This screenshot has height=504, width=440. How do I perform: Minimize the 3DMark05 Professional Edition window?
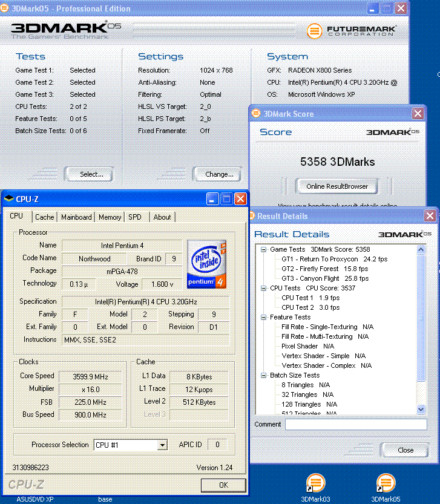point(372,8)
